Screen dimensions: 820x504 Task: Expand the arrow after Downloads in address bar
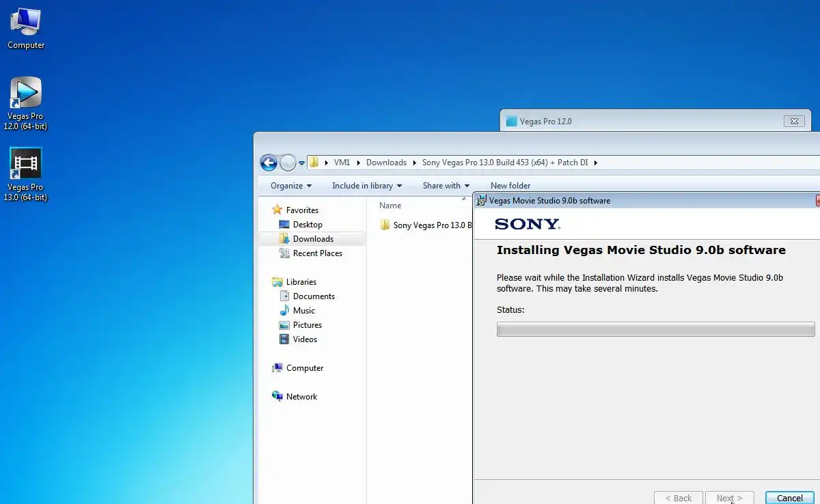click(414, 163)
